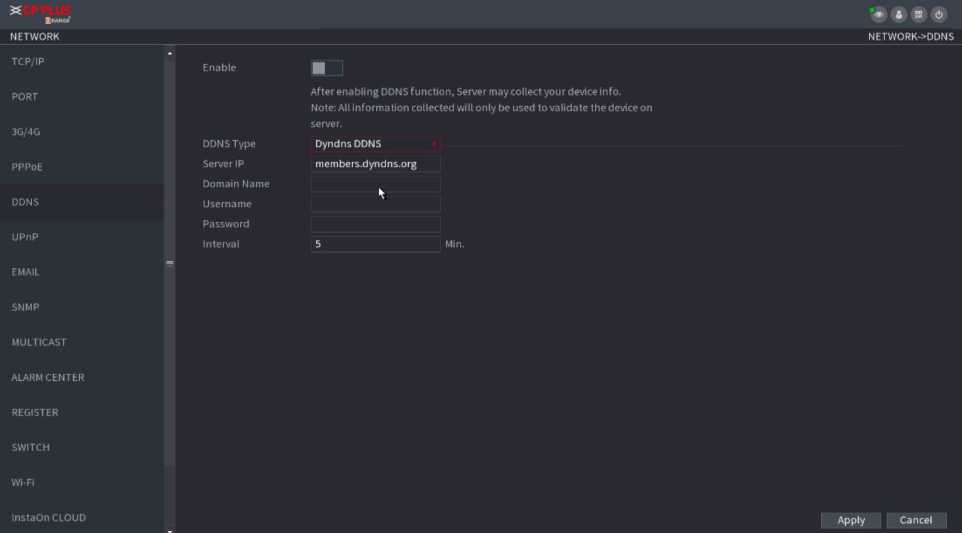Open the user account icon
This screenshot has height=533, width=962.
[x=898, y=14]
